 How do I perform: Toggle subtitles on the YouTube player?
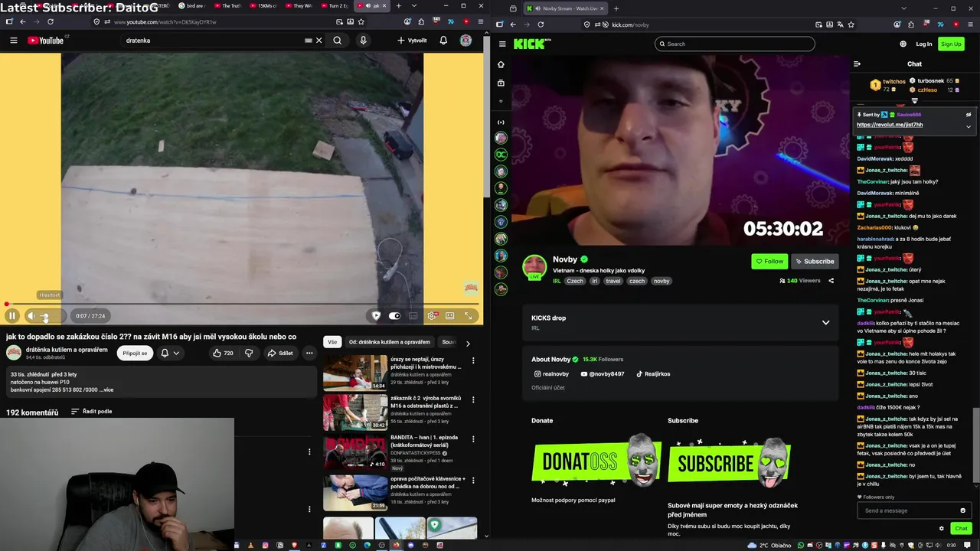pyautogui.click(x=413, y=315)
